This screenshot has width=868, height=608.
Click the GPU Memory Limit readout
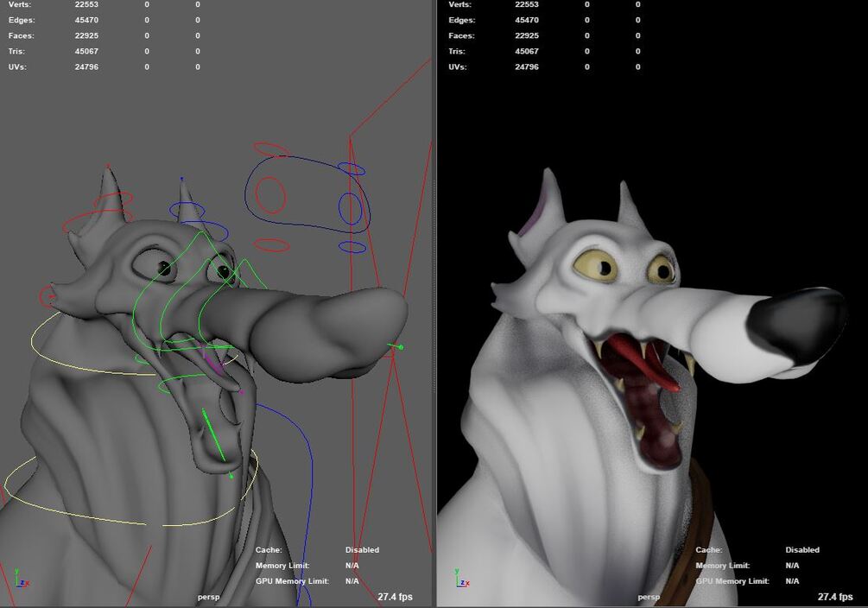(x=353, y=580)
